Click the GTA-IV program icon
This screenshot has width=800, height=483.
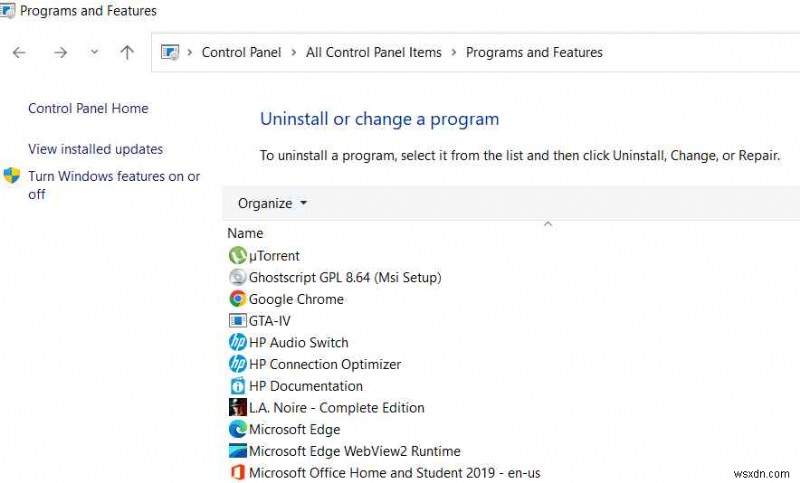238,320
